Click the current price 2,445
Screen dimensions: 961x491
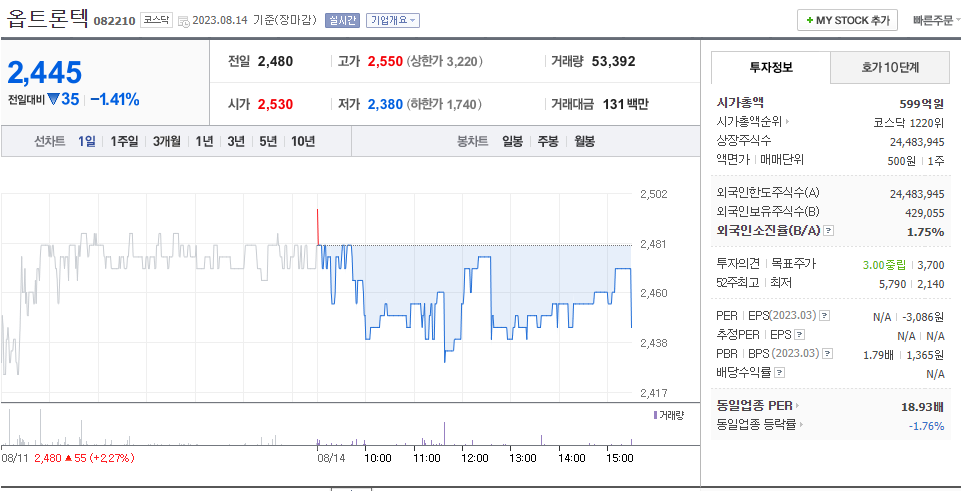coord(44,73)
